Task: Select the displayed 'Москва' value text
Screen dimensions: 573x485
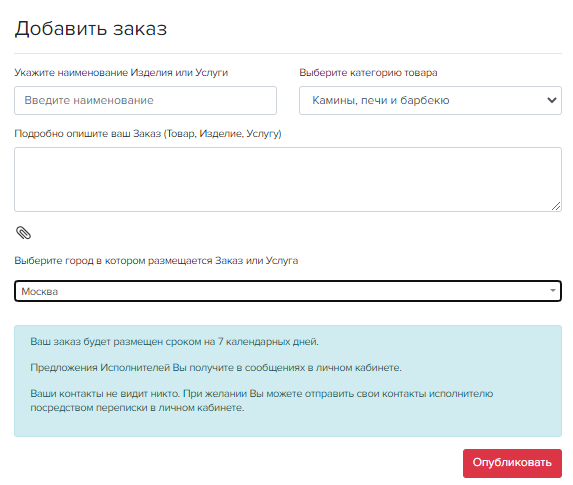Action: click(x=39, y=292)
